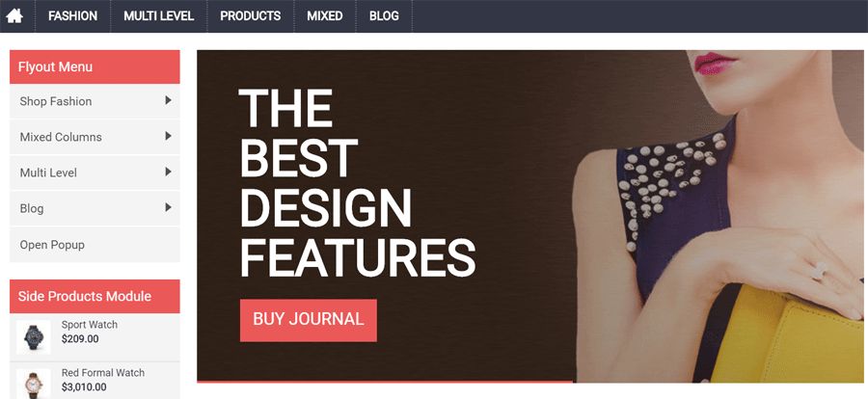This screenshot has width=868, height=399.
Task: Expand the Mixed Columns flyout arrow
Action: 168,136
